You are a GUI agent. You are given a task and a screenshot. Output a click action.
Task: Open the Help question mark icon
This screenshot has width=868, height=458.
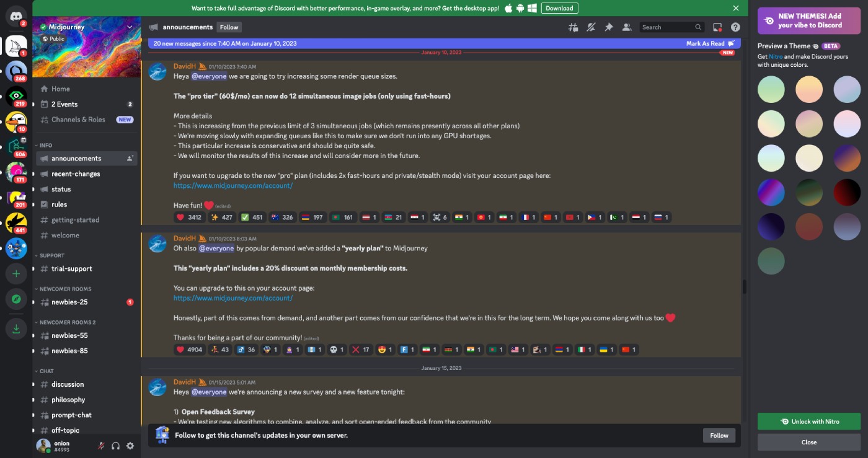click(735, 27)
